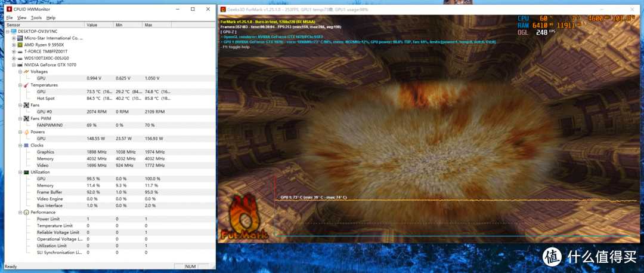Click the HWMonitor title bar app icon

tap(8, 10)
